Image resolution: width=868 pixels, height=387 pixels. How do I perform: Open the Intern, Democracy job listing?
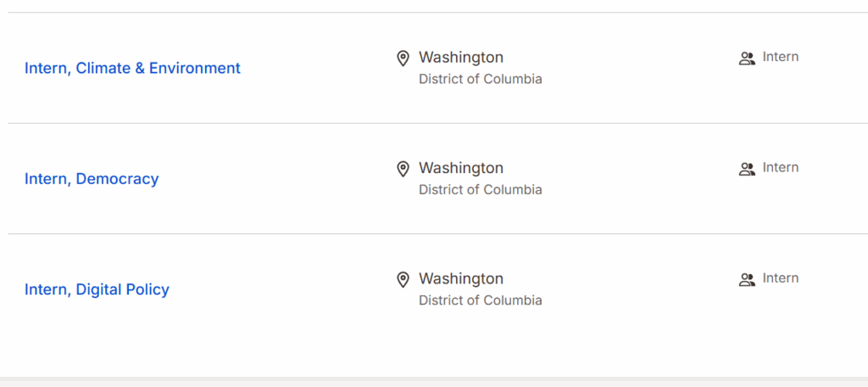(92, 179)
